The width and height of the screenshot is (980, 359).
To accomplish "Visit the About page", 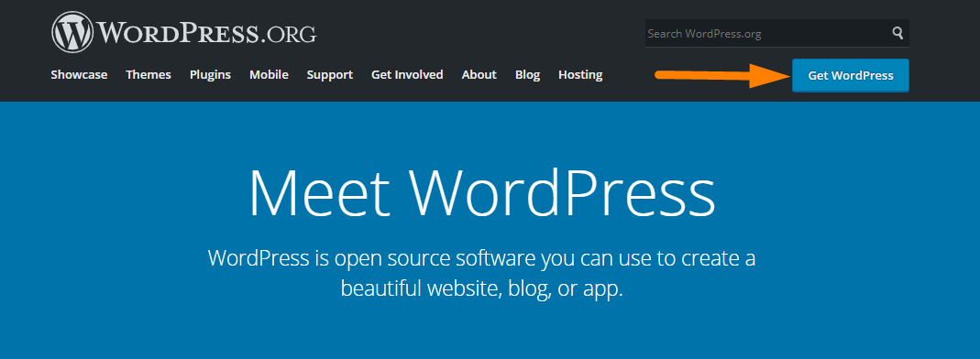I will (479, 75).
